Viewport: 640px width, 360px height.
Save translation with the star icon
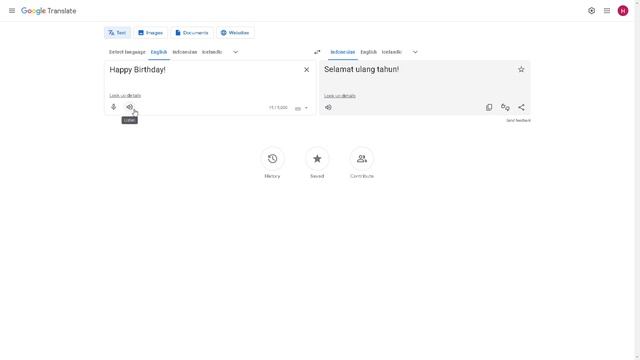521,69
